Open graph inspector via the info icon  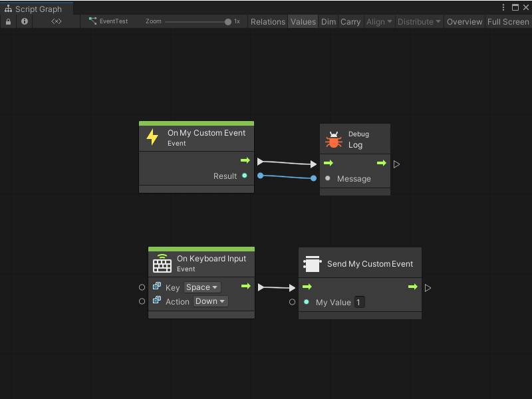(24, 21)
